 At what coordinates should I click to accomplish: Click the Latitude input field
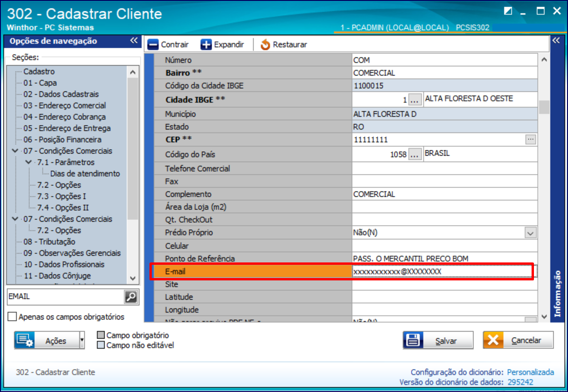point(445,297)
